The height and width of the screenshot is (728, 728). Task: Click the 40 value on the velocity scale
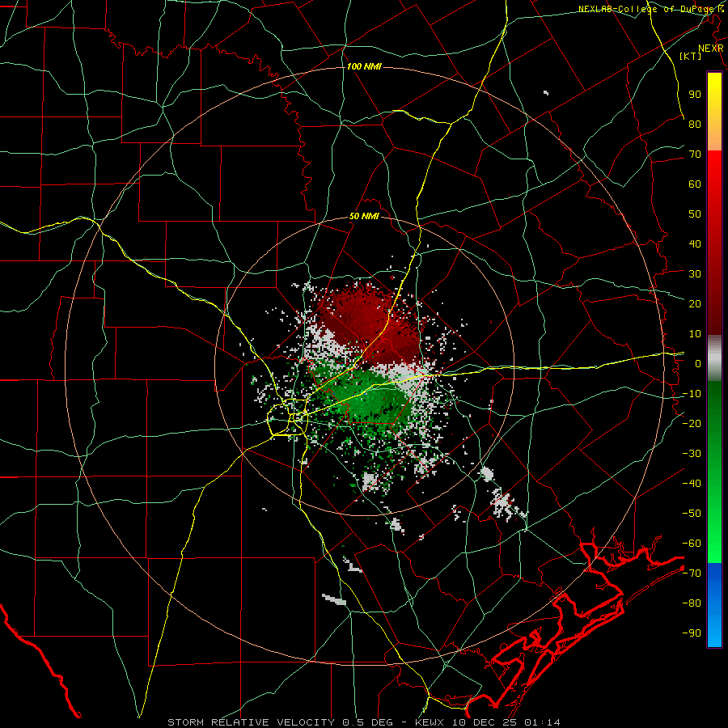(695, 243)
